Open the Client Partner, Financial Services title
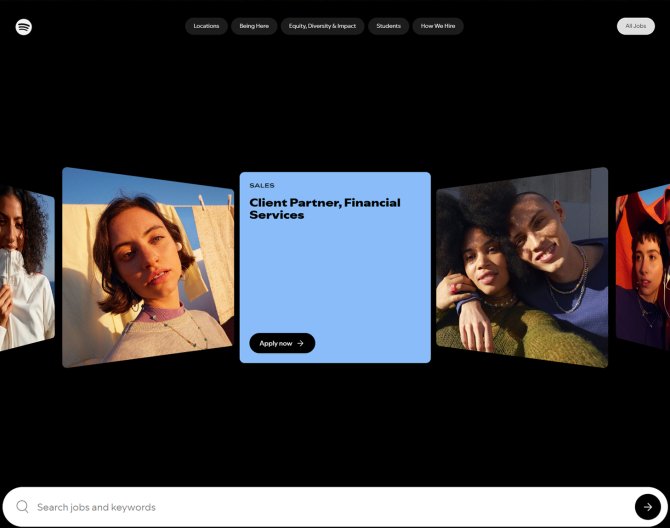 (x=324, y=208)
